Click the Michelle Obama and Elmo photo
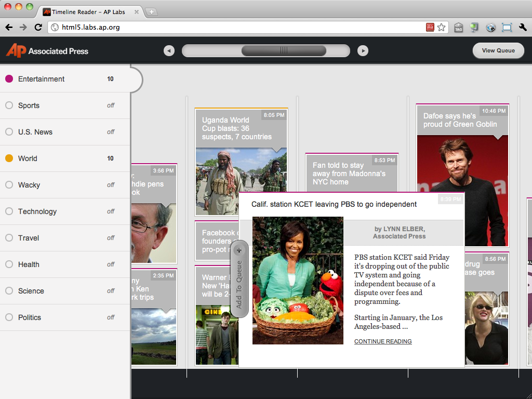Screen dimensions: 532x399 (298, 281)
